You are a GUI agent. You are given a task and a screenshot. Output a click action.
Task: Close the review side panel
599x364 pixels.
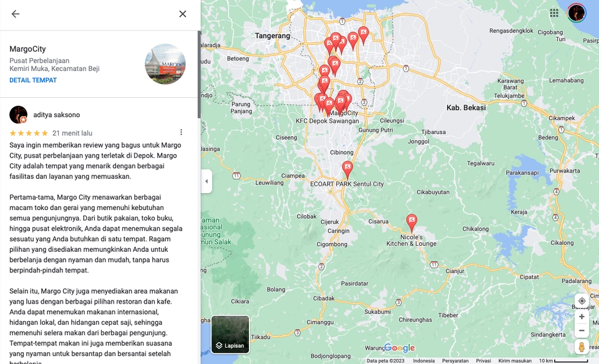coord(183,14)
